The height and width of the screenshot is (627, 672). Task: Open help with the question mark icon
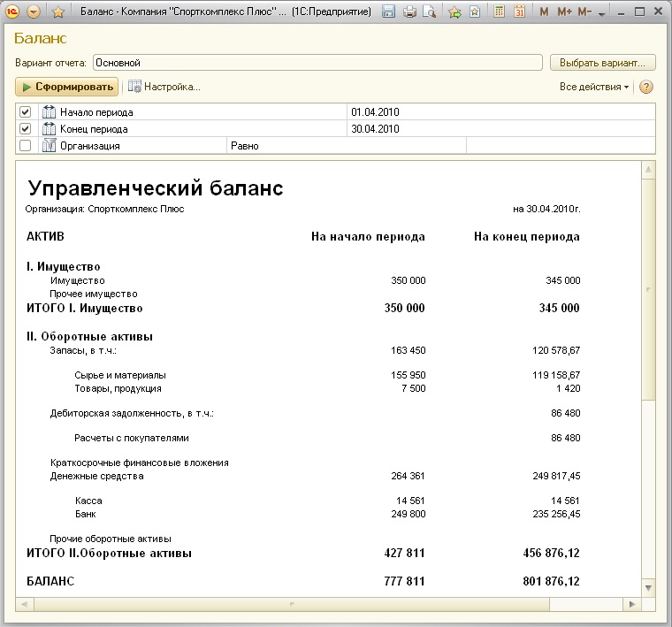click(646, 87)
